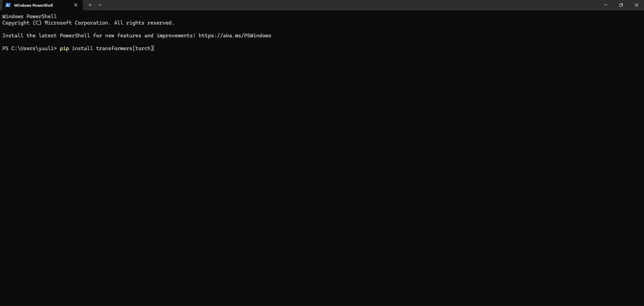
Task: Minimize the terminal window
Action: click(606, 5)
